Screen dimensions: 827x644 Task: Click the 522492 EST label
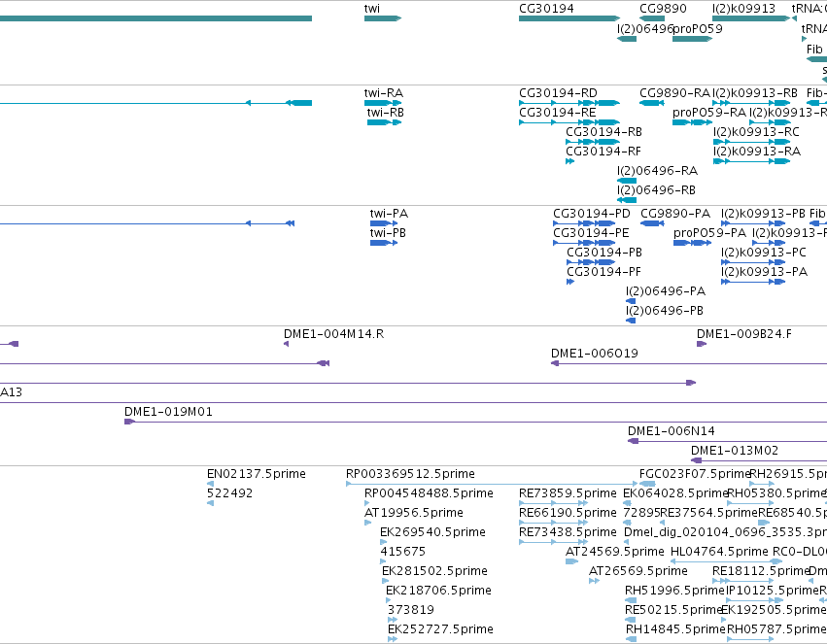[230, 493]
